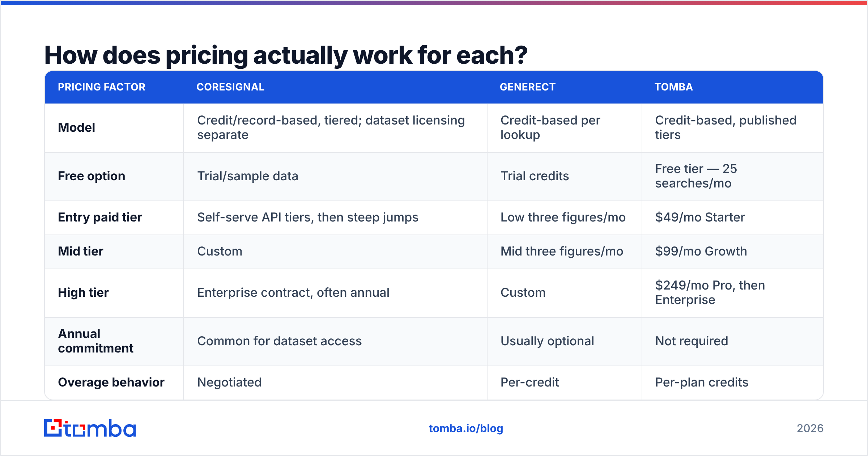
Task: Select 'Self-serve API tiers, then steep jumps'
Action: click(308, 217)
